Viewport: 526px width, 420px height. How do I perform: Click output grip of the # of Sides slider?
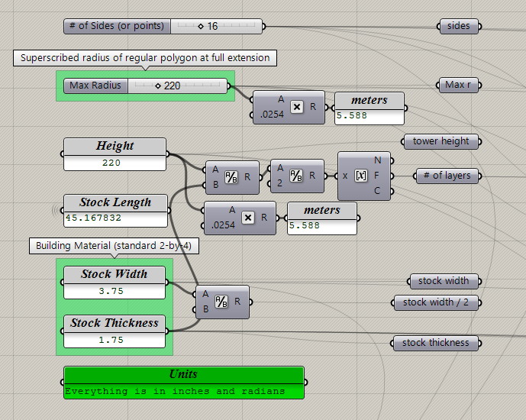[x=264, y=26]
